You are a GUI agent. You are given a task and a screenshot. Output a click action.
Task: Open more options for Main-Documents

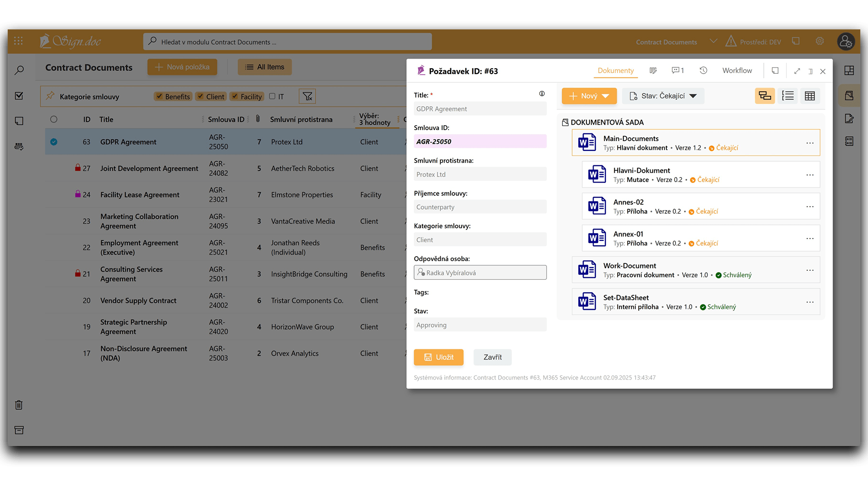pos(810,143)
